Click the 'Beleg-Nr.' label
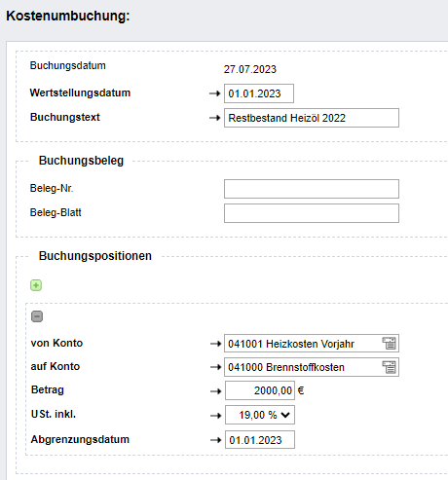448x480 pixels. click(52, 188)
